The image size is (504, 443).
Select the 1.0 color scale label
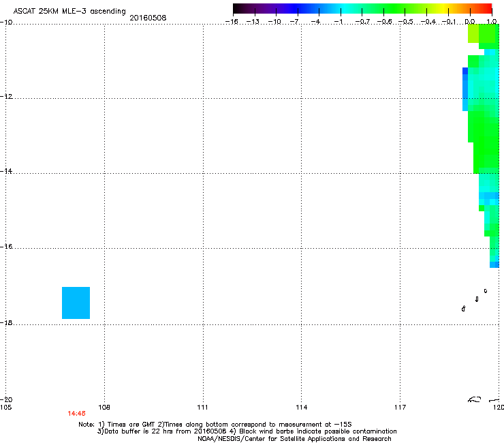[x=492, y=22]
